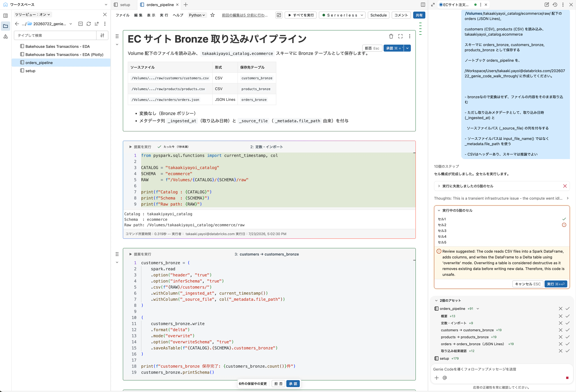This screenshot has height=392, width=576.
Task: Collapse all folders in the file tree
Action: click(80, 24)
